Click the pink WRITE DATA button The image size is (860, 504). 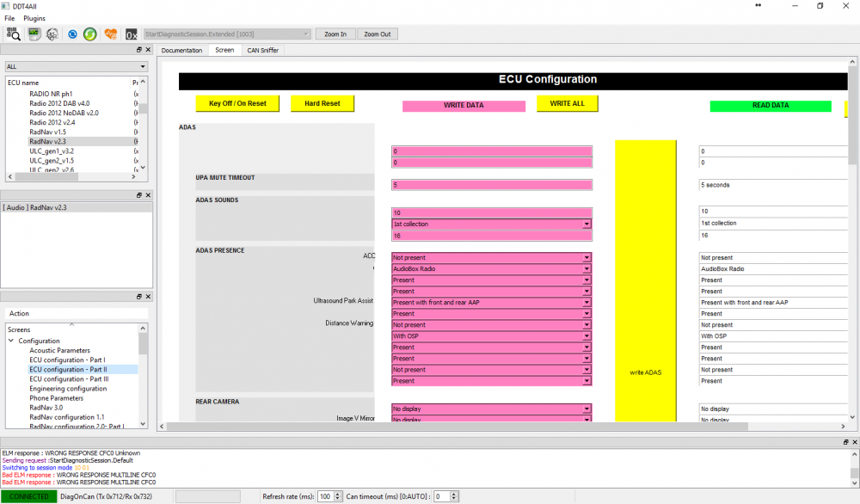(464, 105)
